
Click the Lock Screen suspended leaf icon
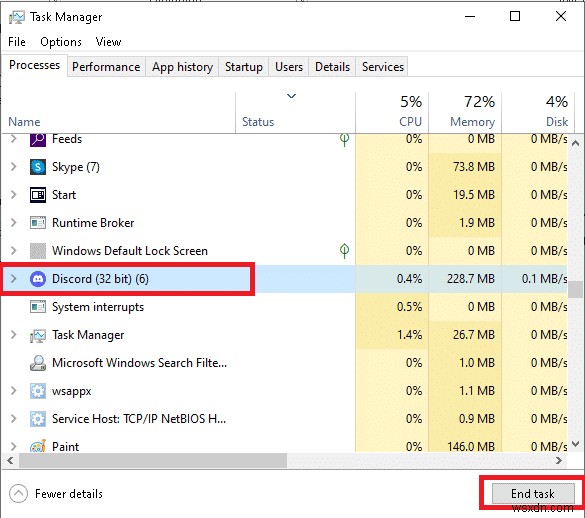click(344, 251)
